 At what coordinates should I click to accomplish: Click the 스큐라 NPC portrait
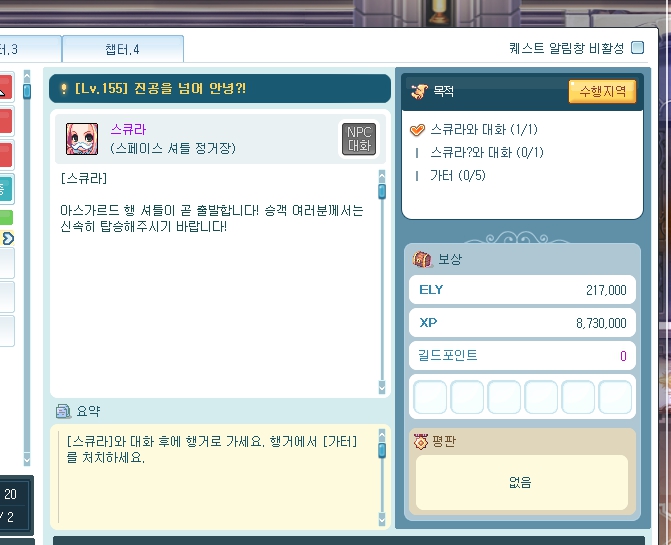[x=82, y=139]
